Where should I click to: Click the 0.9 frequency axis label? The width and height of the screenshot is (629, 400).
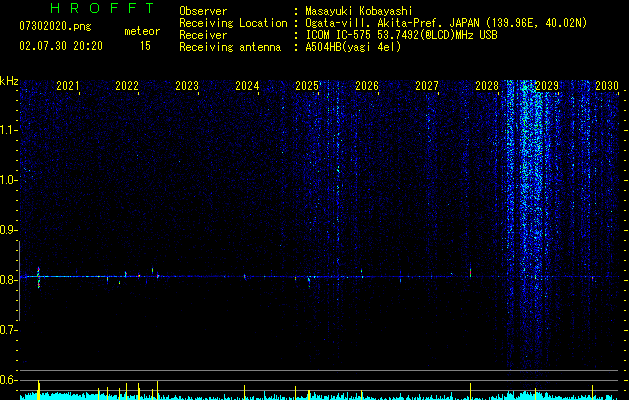(8, 230)
